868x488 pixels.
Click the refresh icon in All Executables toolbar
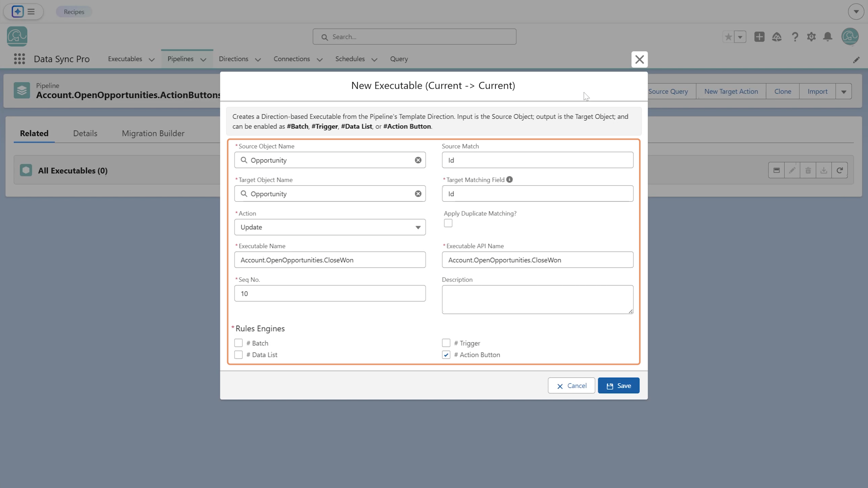tap(840, 170)
